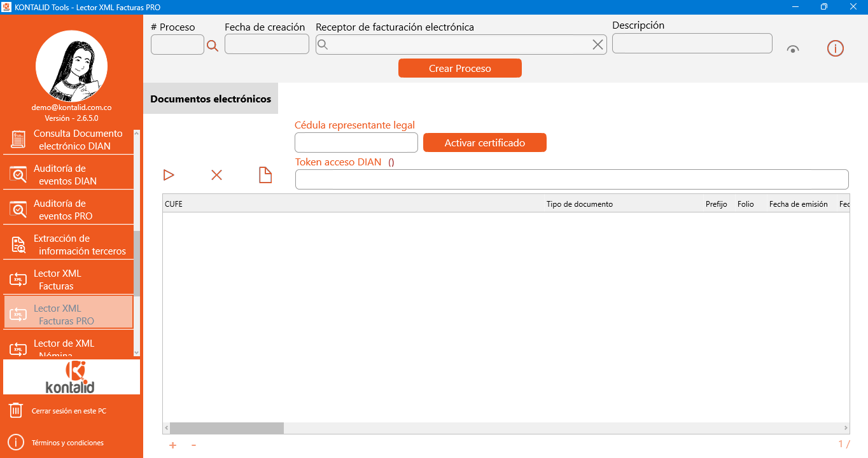Click the info icon for Términos y condiciones
This screenshot has height=458, width=868.
tap(16, 442)
